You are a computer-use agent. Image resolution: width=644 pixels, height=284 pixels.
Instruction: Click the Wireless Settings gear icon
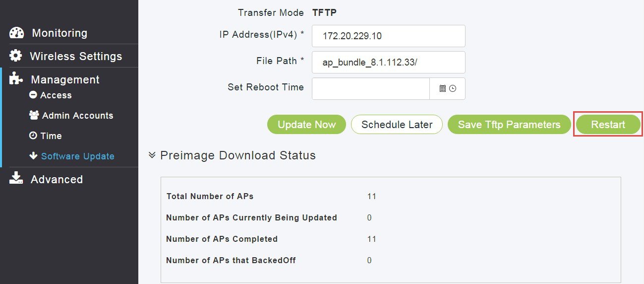(16, 56)
